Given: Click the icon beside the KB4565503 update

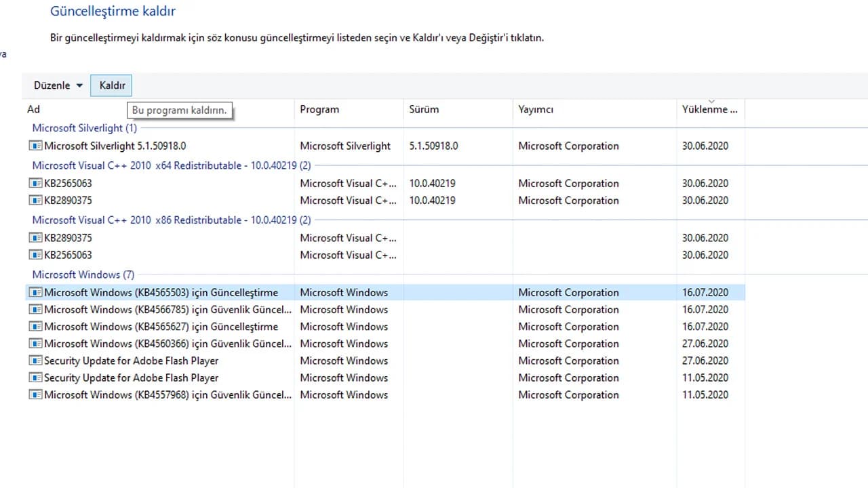Looking at the screenshot, I should coord(35,293).
